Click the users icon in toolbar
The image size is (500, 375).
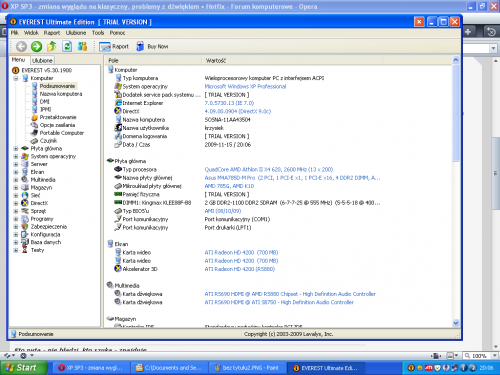(x=82, y=46)
